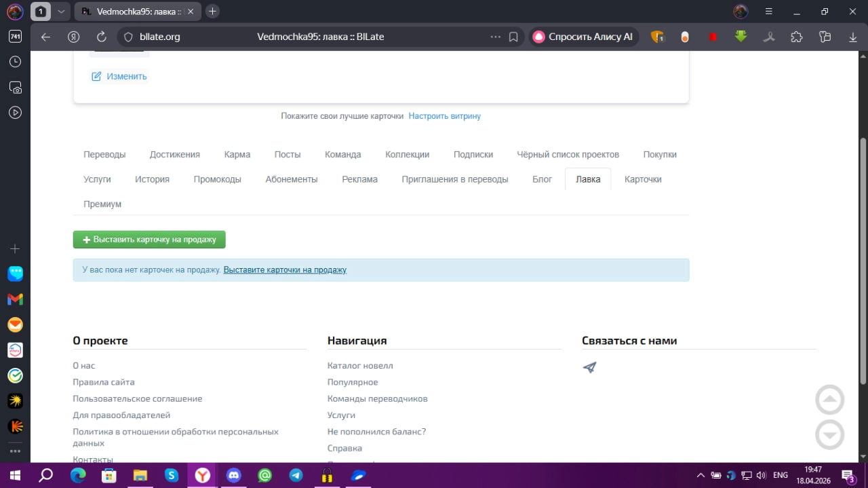Open the page options three-dots menu

496,37
